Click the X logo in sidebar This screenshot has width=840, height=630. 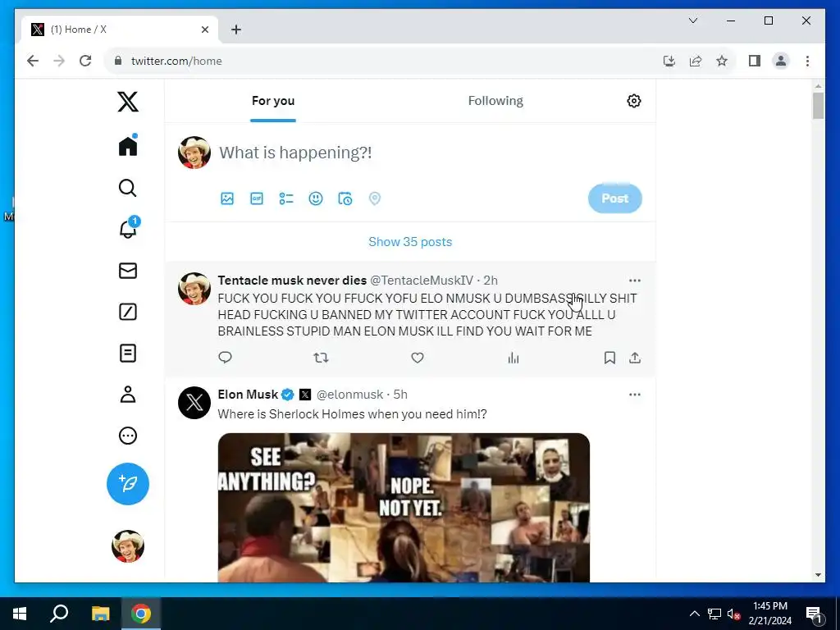click(127, 101)
